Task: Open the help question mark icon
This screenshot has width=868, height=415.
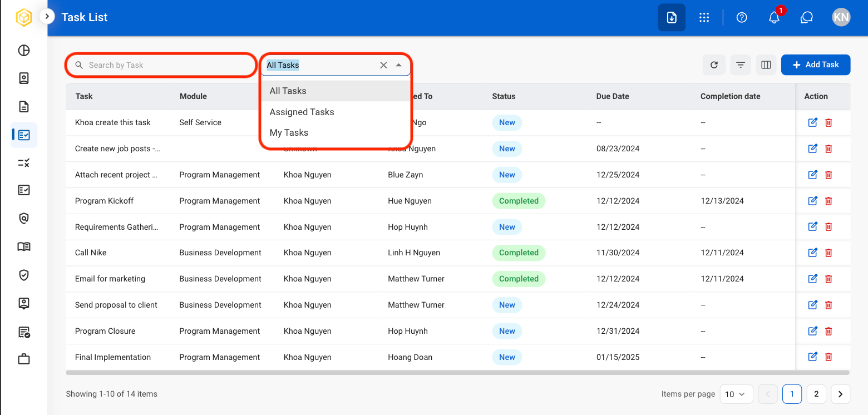Action: (x=742, y=17)
